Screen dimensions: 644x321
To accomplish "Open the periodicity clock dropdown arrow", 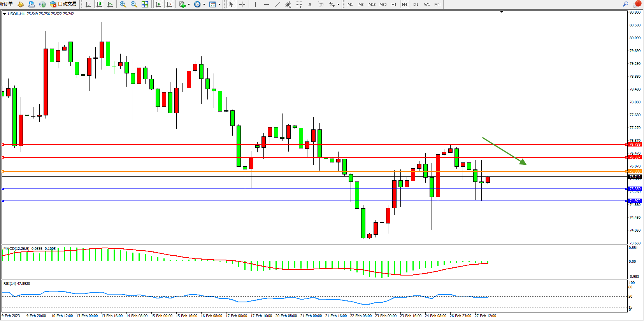I will tap(204, 5).
